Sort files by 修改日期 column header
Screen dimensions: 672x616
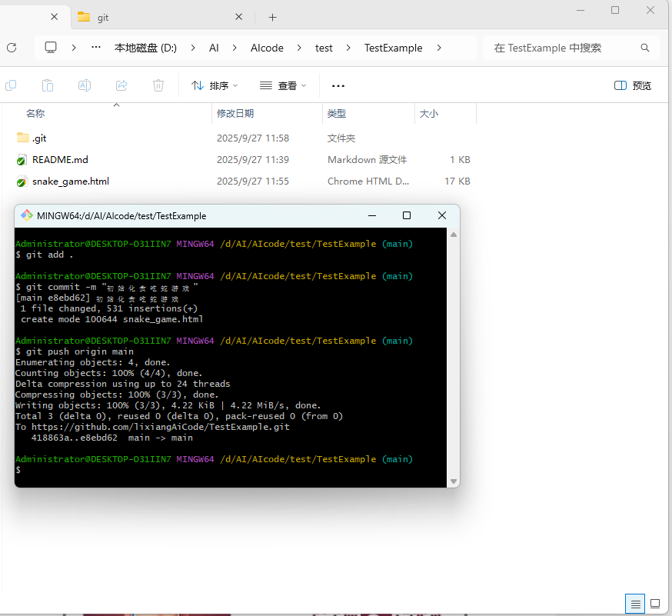pyautogui.click(x=235, y=114)
